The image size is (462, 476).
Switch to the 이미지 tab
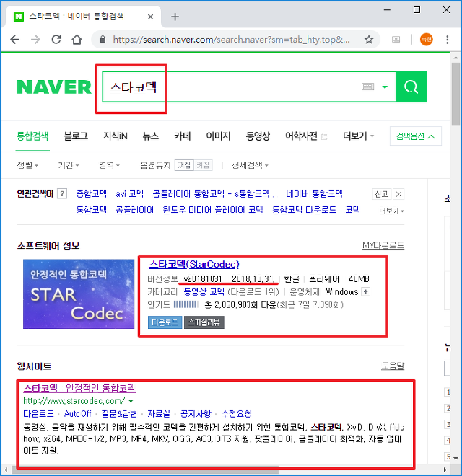tap(218, 136)
